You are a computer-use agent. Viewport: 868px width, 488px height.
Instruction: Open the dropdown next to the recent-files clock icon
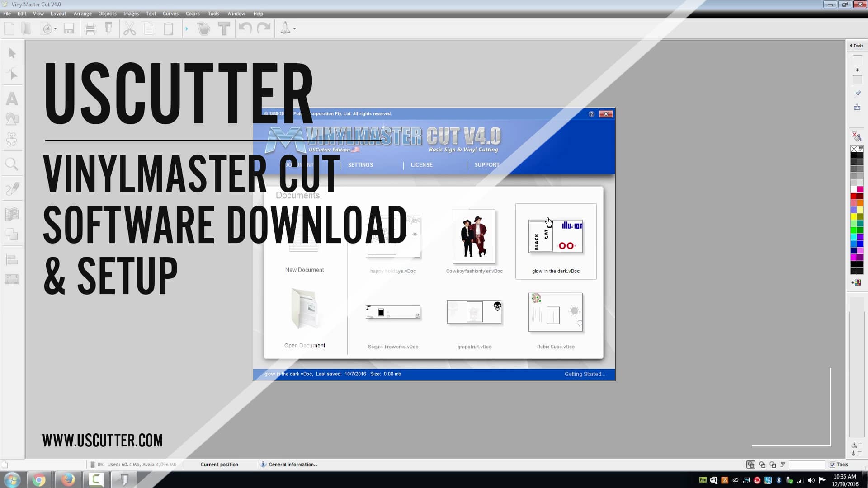[x=56, y=29]
